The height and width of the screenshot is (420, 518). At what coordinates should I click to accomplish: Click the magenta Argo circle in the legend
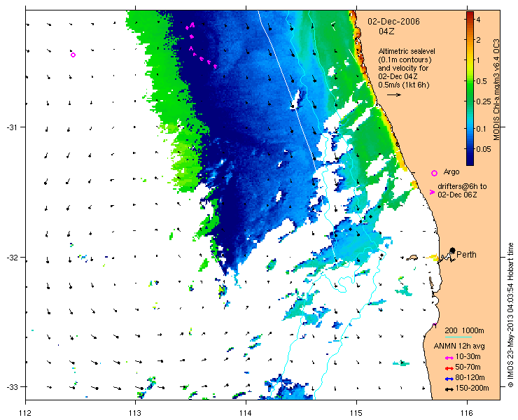coord(435,173)
